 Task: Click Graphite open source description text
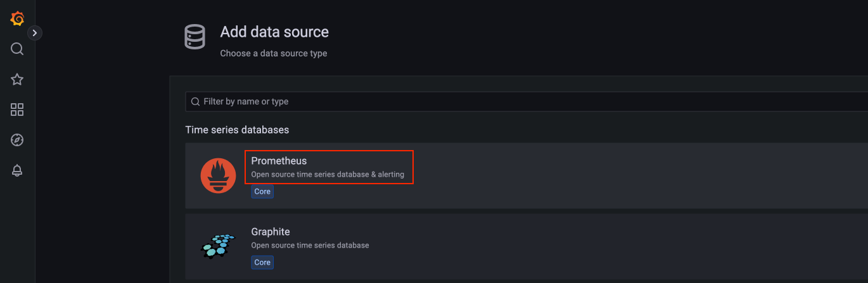point(310,245)
